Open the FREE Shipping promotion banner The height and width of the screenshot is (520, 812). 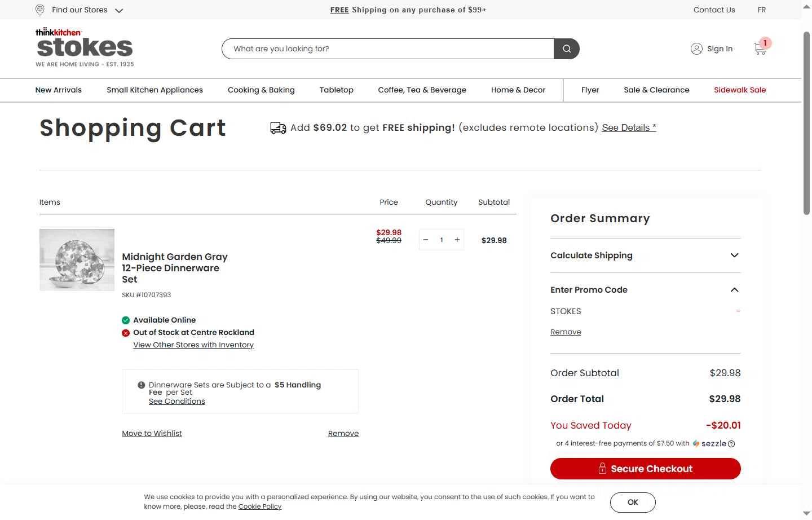[x=408, y=10]
